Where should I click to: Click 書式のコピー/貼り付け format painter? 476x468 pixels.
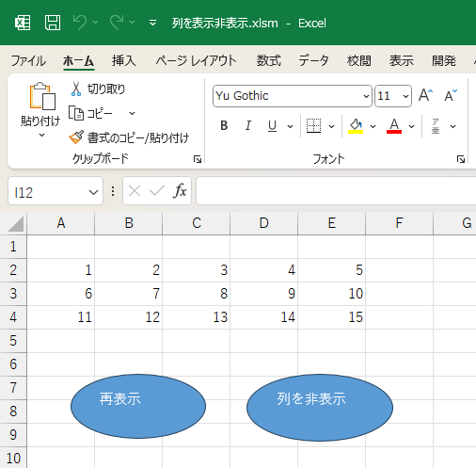(x=129, y=137)
